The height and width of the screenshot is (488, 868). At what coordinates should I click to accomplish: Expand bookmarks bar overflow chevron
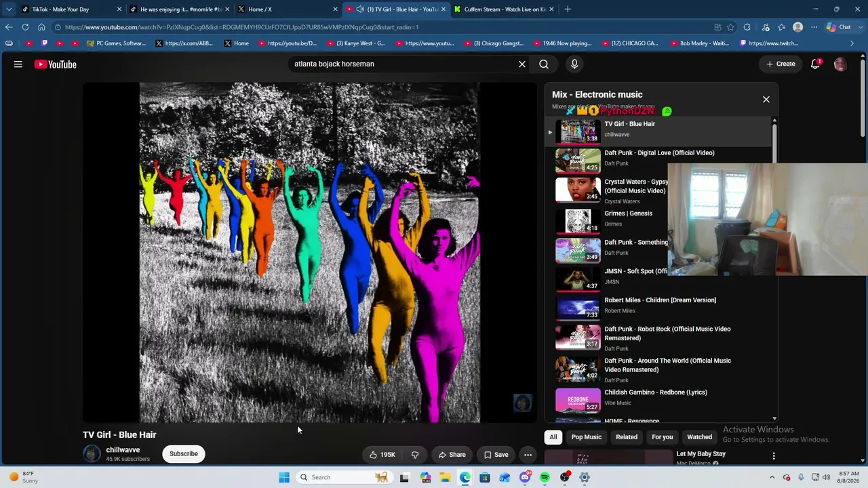tap(852, 43)
